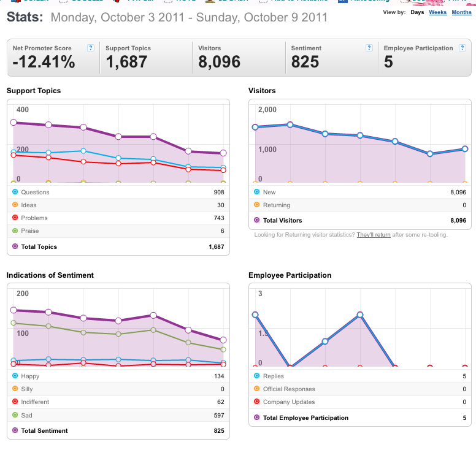Image resolution: width=476 pixels, height=458 pixels.
Task: Click the peak point on Employee Participation chart
Action: coord(360,315)
